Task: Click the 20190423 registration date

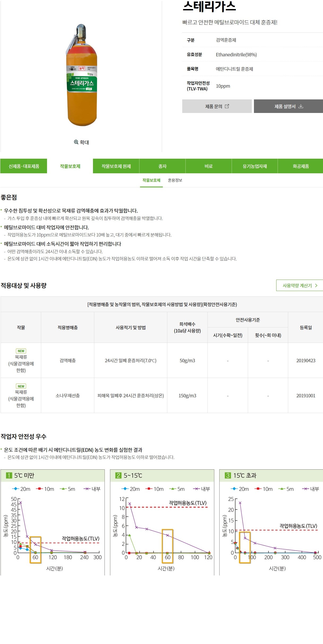Action: point(306,360)
